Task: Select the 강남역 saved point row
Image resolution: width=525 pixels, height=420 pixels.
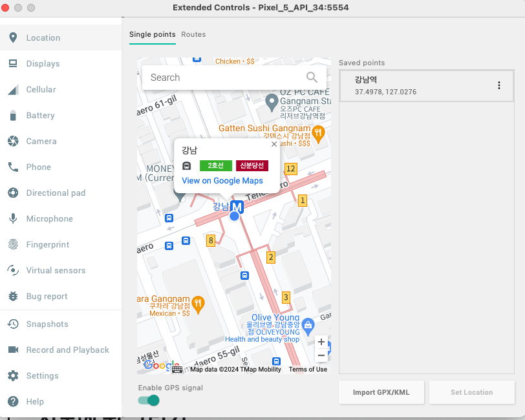Action: [x=427, y=86]
